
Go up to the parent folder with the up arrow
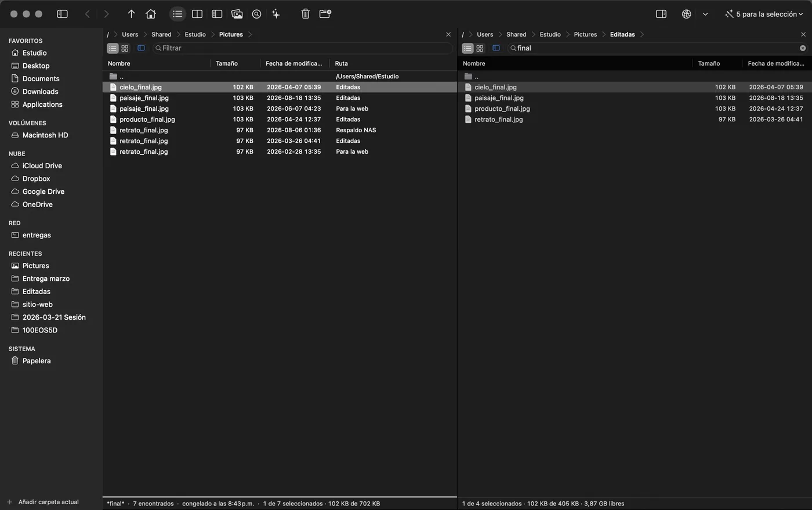tap(131, 14)
